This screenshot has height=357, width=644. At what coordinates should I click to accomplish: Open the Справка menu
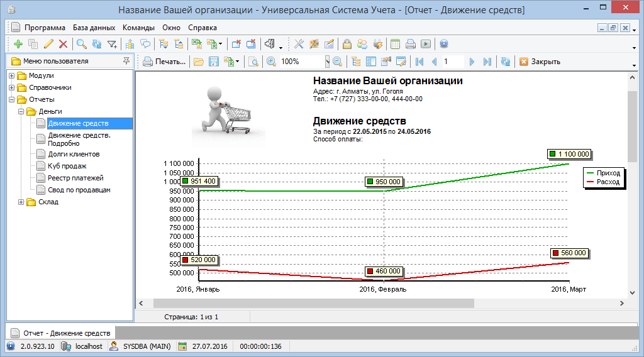coord(202,28)
